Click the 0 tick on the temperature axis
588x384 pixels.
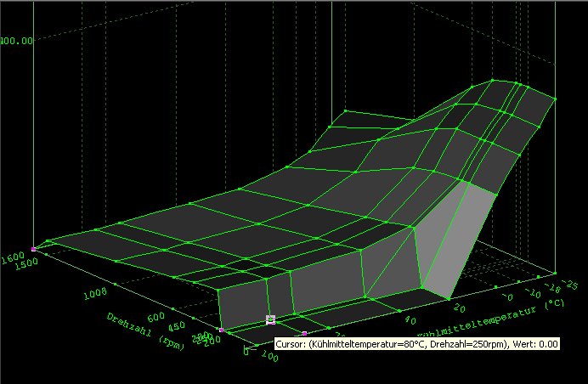click(510, 298)
